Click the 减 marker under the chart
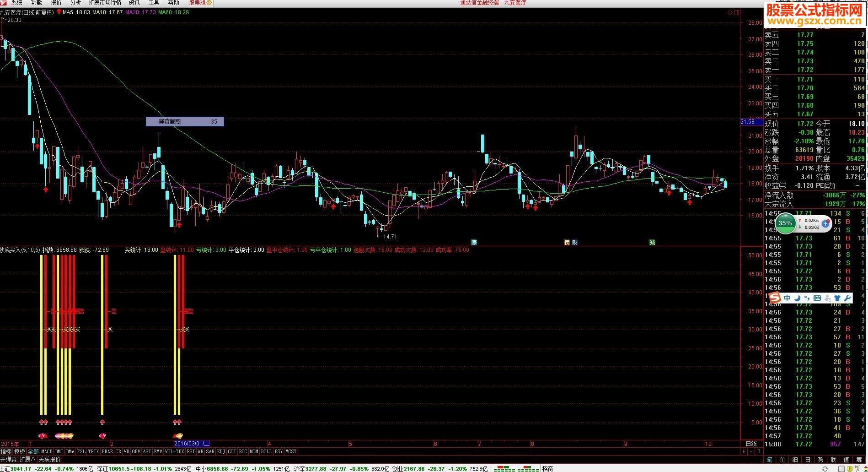This screenshot has height=472, width=868. point(652,242)
